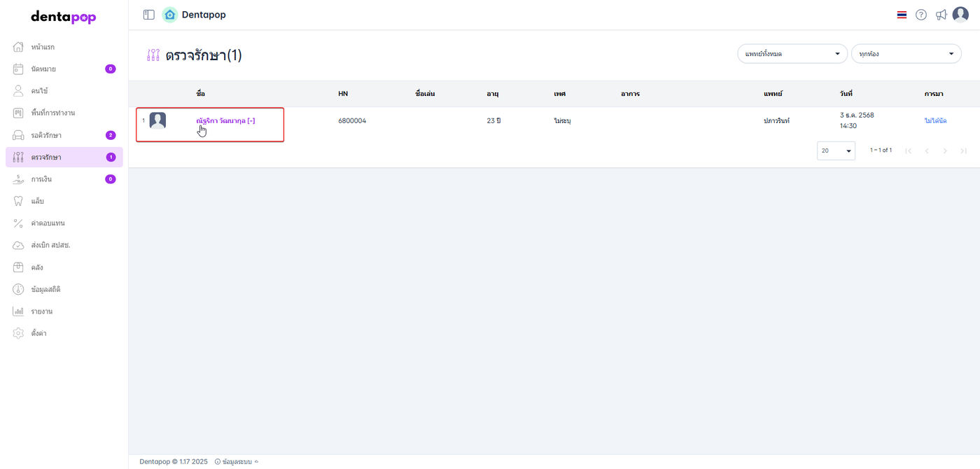
Task: Open announcements megaphone icon
Action: click(x=941, y=15)
